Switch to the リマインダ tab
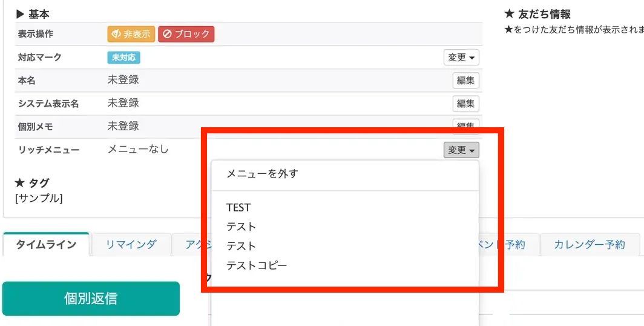This screenshot has height=326, width=644. point(131,245)
